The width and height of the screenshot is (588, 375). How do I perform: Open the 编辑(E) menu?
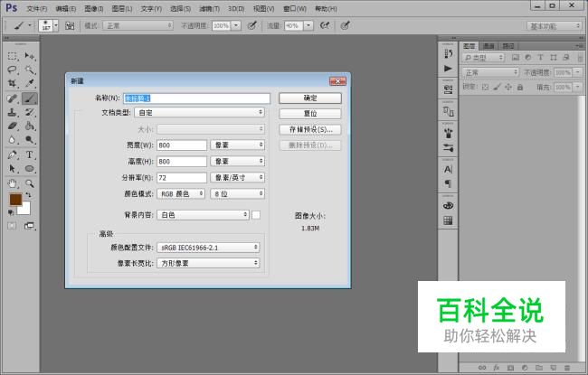(66, 8)
